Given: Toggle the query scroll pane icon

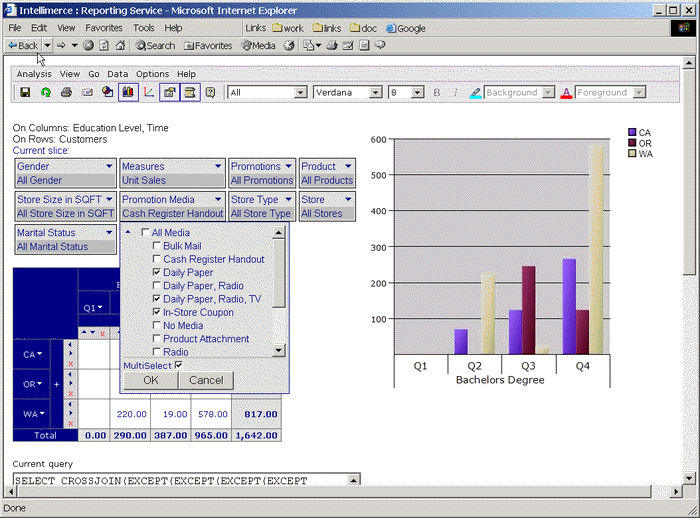Looking at the screenshot, I should (x=190, y=92).
